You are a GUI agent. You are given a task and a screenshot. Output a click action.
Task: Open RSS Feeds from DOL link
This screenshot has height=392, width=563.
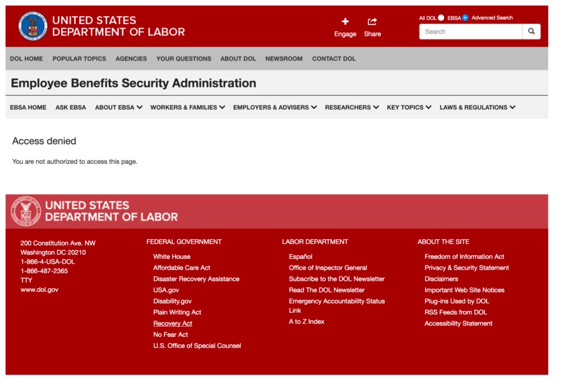pyautogui.click(x=456, y=312)
